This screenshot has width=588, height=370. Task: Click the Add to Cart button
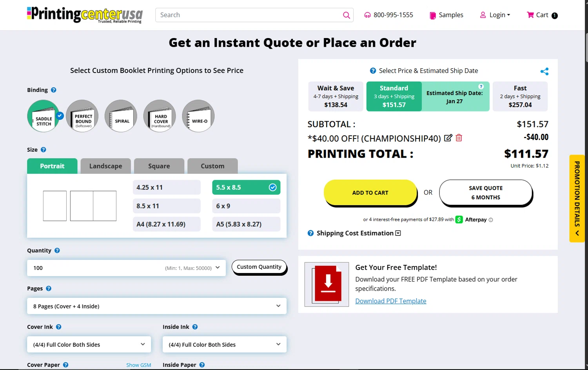tap(370, 193)
